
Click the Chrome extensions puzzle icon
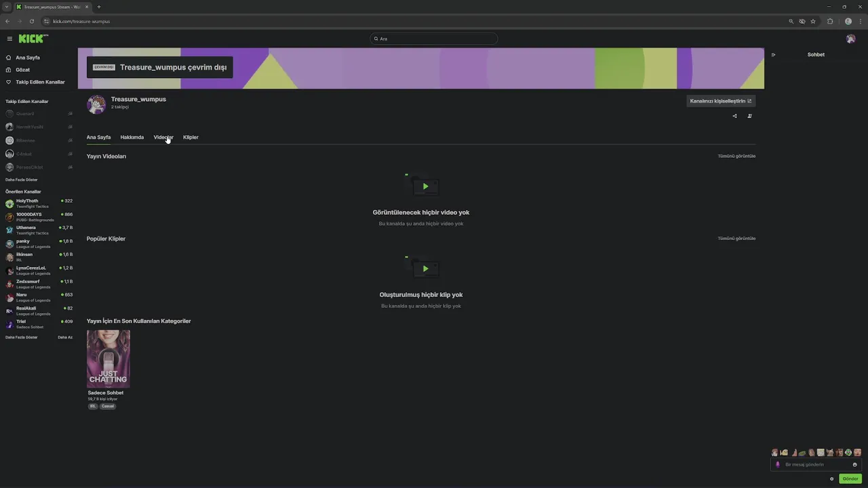pos(829,21)
